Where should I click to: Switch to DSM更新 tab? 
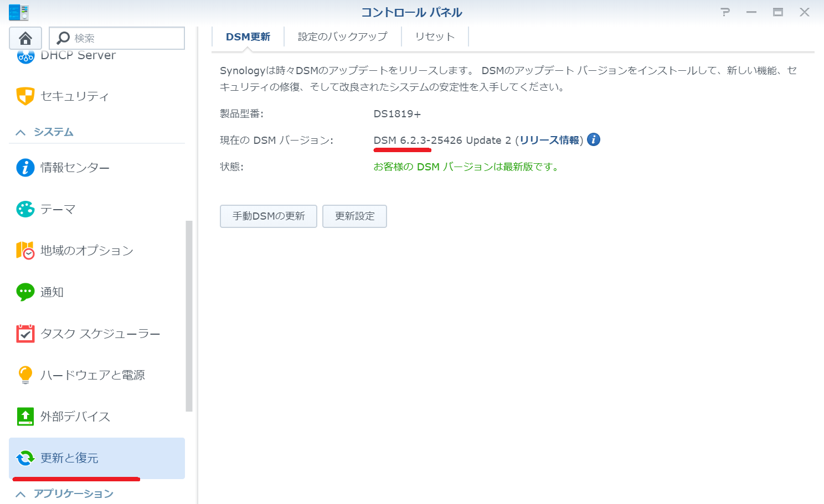point(248,37)
